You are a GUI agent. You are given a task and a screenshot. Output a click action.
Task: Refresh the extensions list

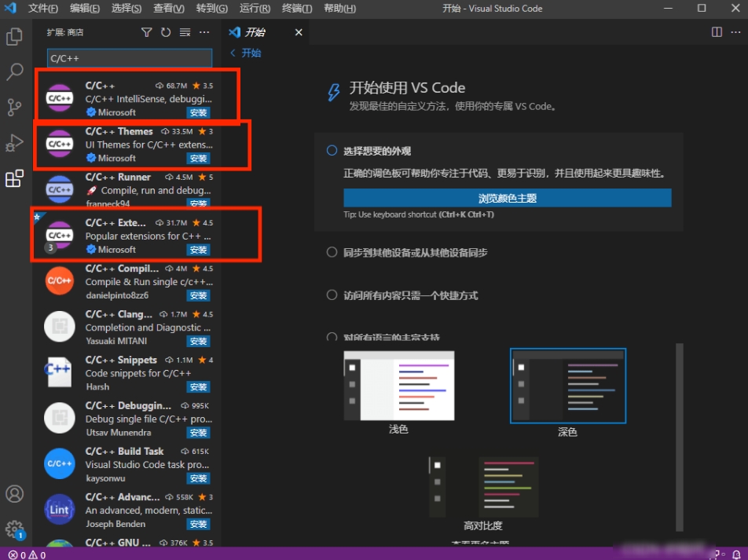pos(166,32)
